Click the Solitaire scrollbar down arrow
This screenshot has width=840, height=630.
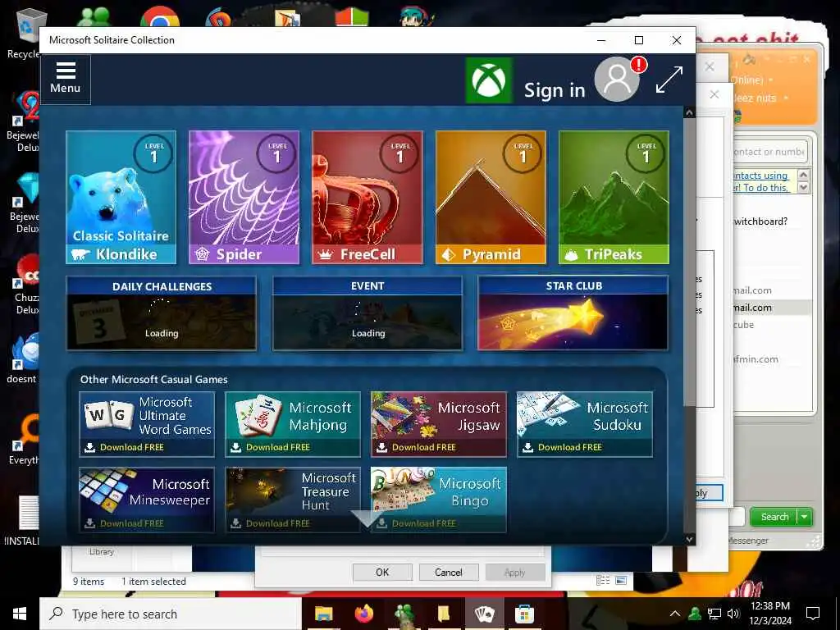689,539
